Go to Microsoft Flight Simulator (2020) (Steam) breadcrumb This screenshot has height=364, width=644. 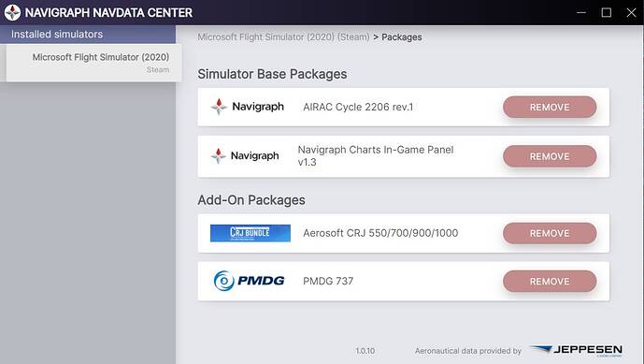pyautogui.click(x=283, y=37)
